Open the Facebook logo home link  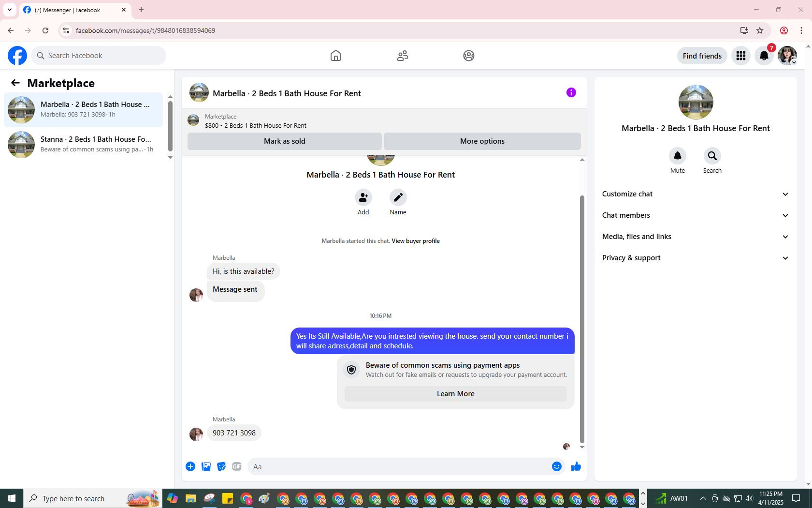[17, 56]
